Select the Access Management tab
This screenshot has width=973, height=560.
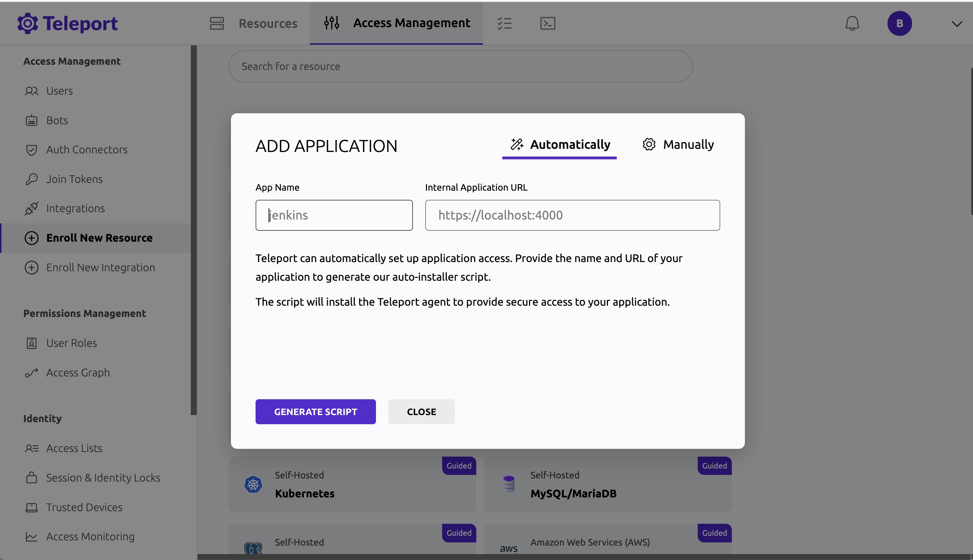pos(396,23)
